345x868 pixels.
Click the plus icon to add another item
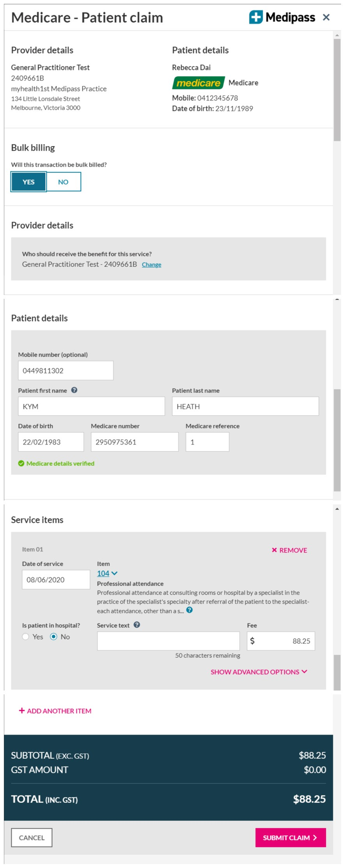(x=22, y=711)
